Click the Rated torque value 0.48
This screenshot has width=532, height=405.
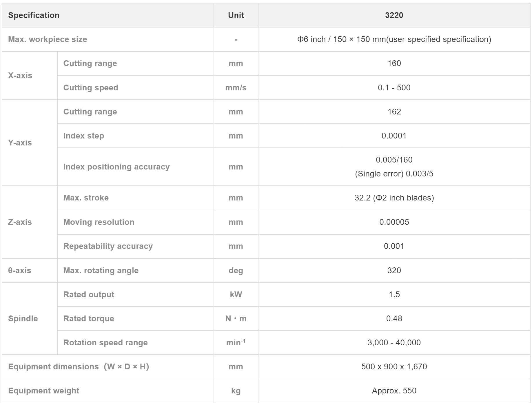tap(394, 319)
